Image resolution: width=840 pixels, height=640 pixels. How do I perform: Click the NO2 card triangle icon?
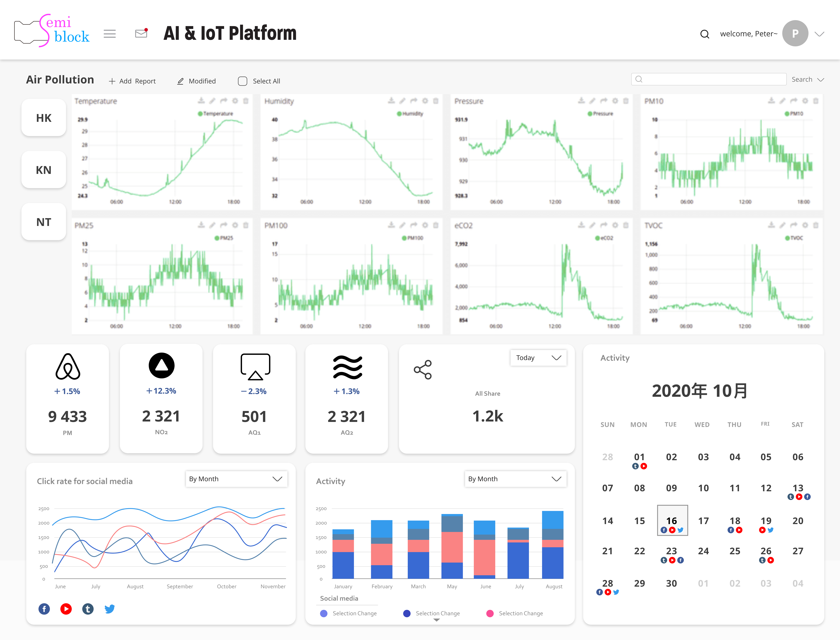[162, 365]
